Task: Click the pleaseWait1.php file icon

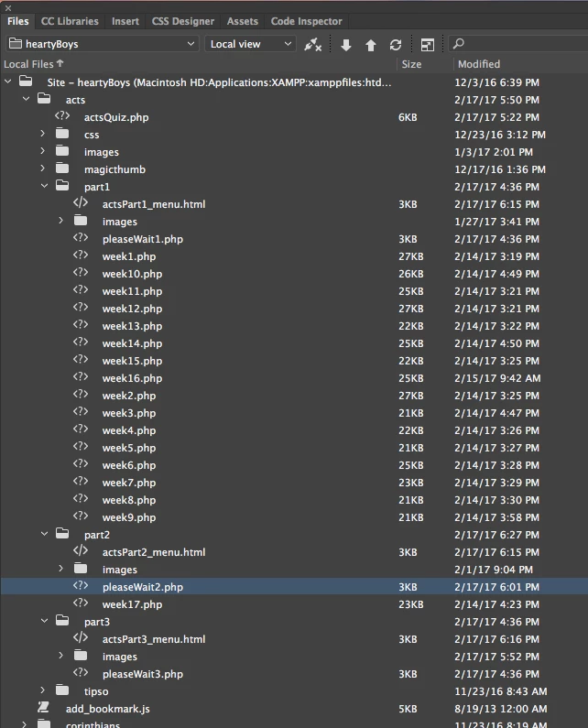Action: 81,238
